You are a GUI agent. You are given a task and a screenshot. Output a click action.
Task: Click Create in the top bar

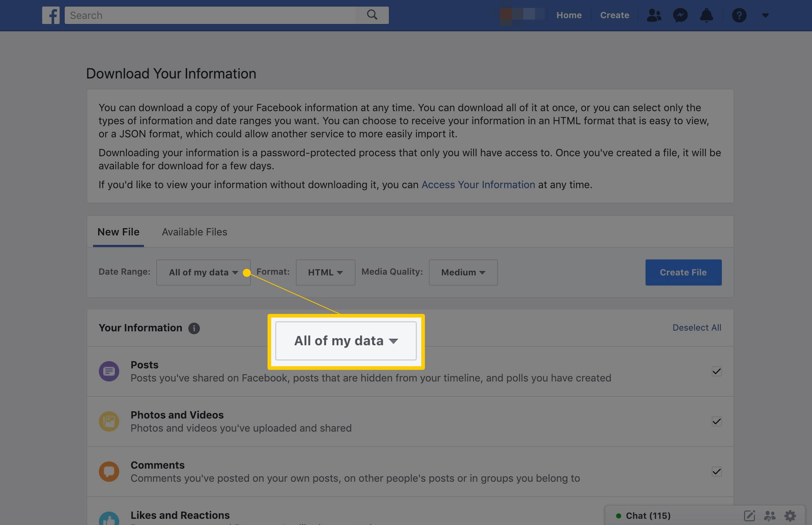(x=614, y=15)
